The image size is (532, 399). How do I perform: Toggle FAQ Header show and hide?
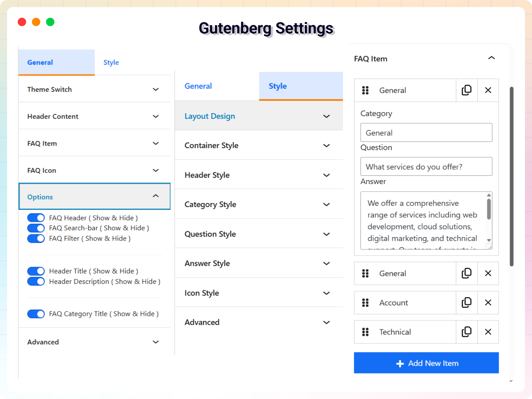point(36,218)
